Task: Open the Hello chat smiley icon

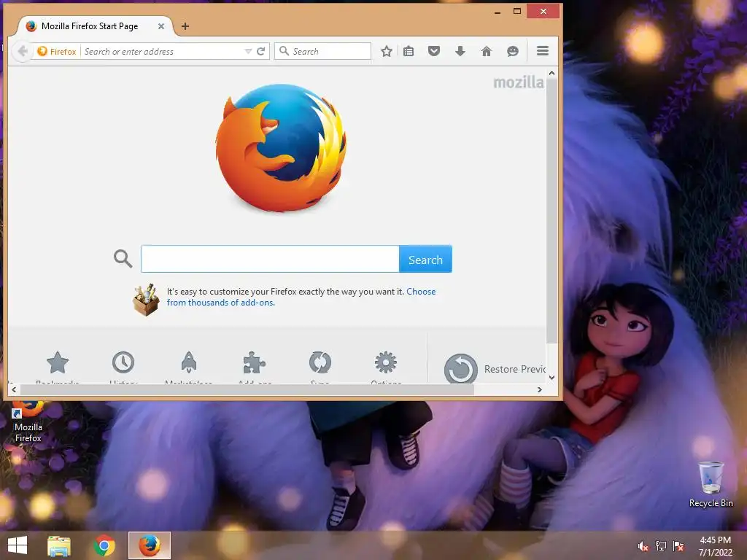Action: [513, 51]
